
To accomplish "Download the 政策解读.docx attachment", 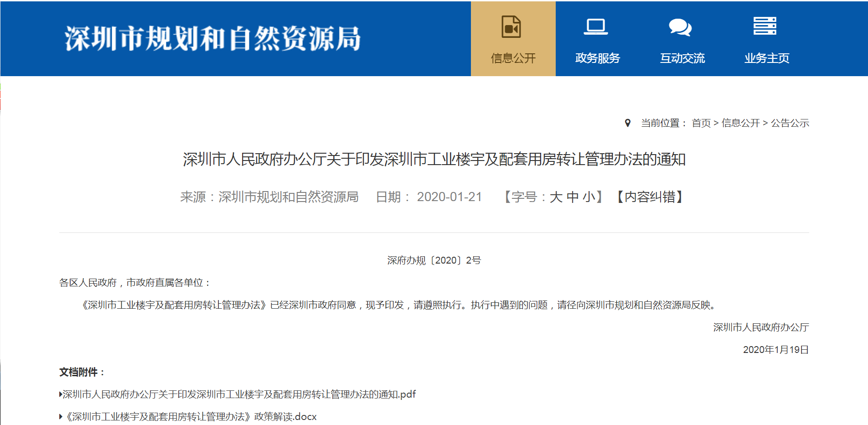I will point(191,417).
